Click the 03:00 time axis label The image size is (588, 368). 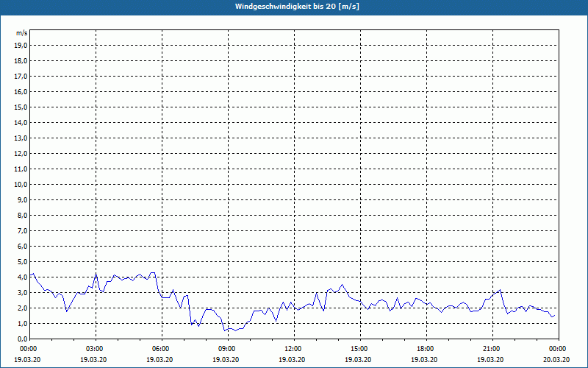tap(96, 349)
